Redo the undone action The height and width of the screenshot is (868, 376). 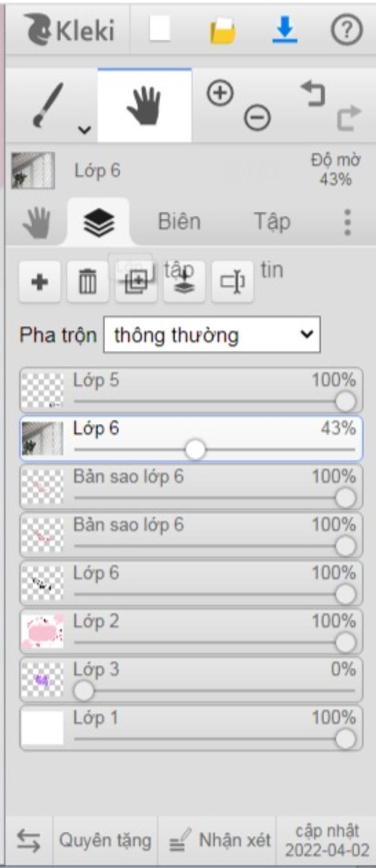coord(349,118)
